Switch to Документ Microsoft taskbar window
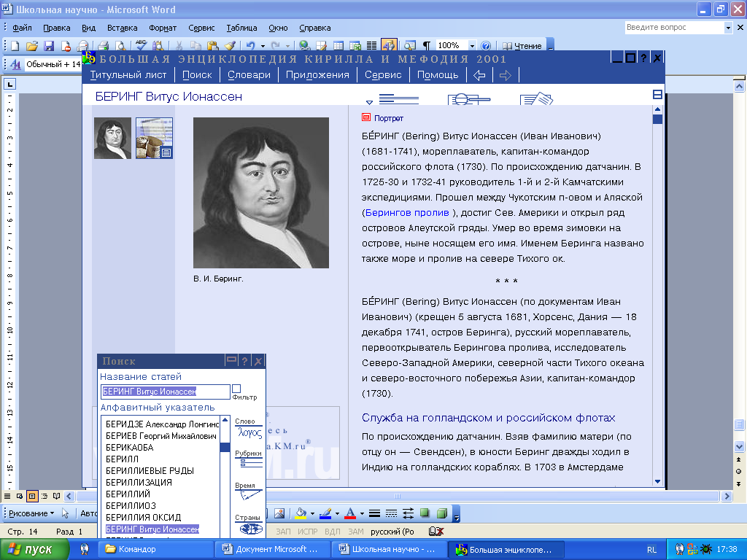Image resolution: width=747 pixels, height=560 pixels. click(x=274, y=549)
